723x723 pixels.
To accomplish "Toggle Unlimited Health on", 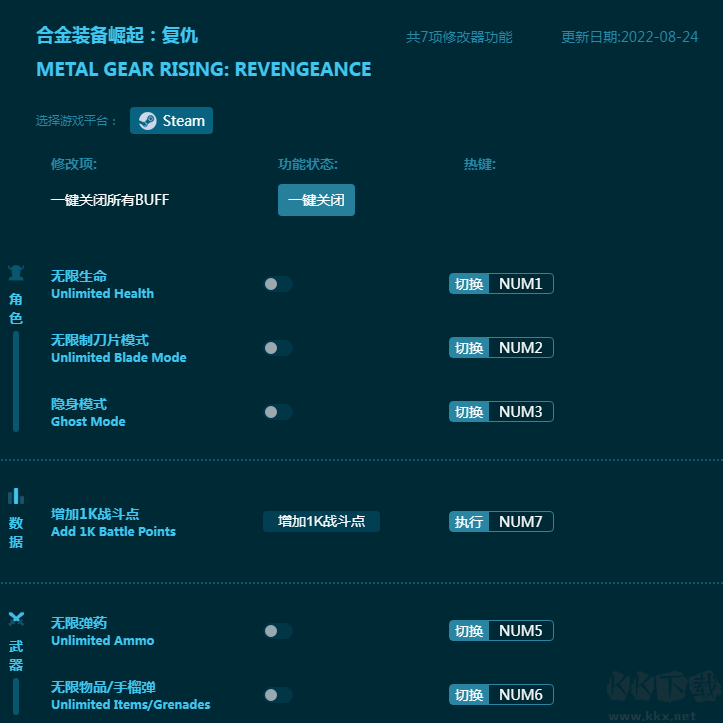I will pyautogui.click(x=277, y=284).
